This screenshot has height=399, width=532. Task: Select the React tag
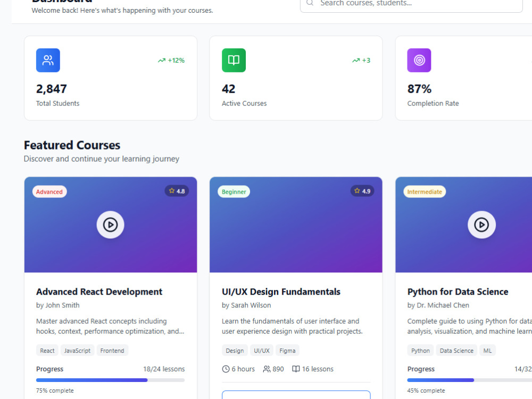pyautogui.click(x=47, y=351)
